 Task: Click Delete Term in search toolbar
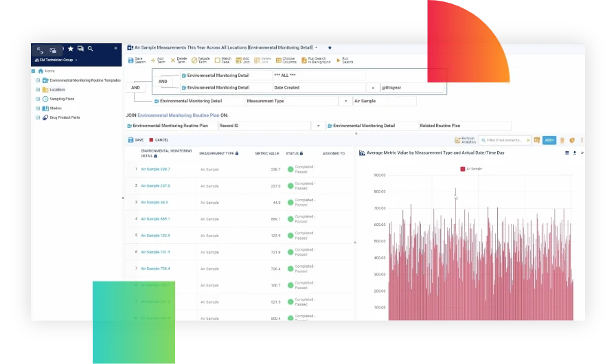(x=179, y=60)
